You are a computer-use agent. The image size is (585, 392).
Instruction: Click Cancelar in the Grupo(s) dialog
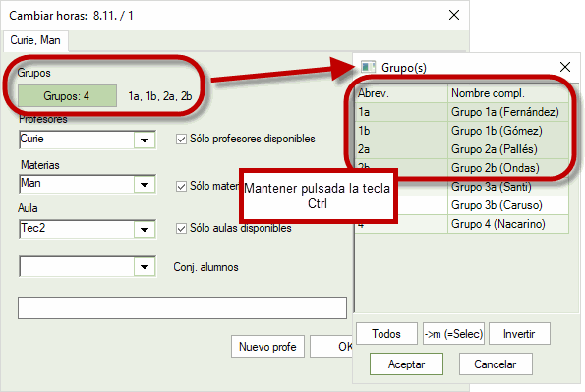(x=496, y=364)
